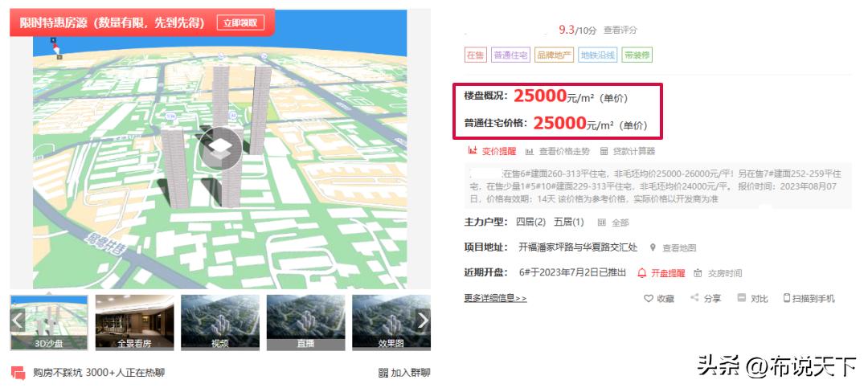Screen dimensions: 868x388
Task: Select 五居(1) floor plan type
Action: [568, 222]
